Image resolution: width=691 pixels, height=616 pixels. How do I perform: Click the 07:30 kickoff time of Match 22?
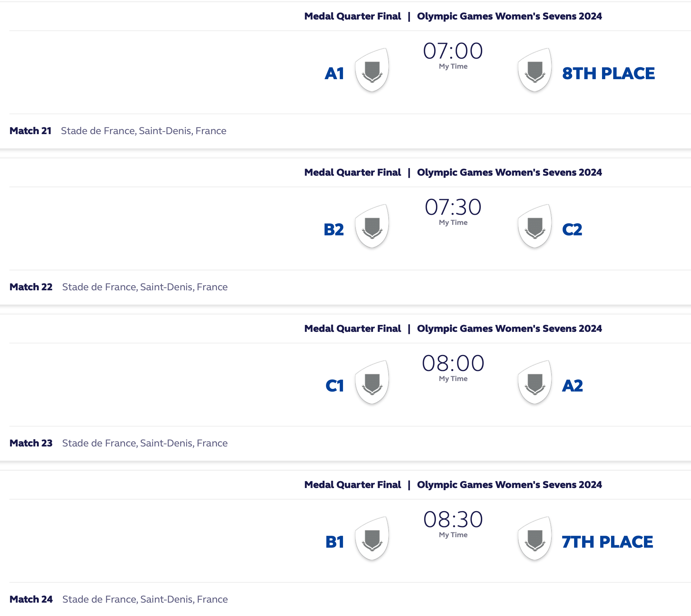pos(453,207)
